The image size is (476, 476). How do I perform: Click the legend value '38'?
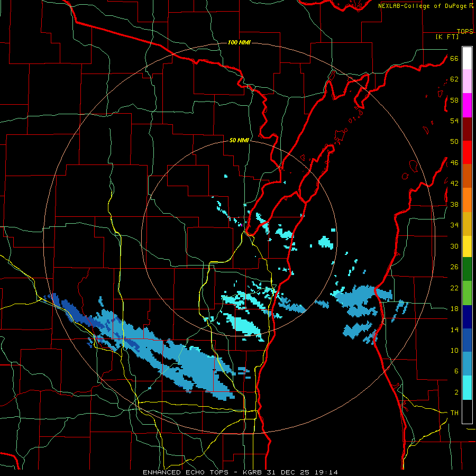click(454, 204)
